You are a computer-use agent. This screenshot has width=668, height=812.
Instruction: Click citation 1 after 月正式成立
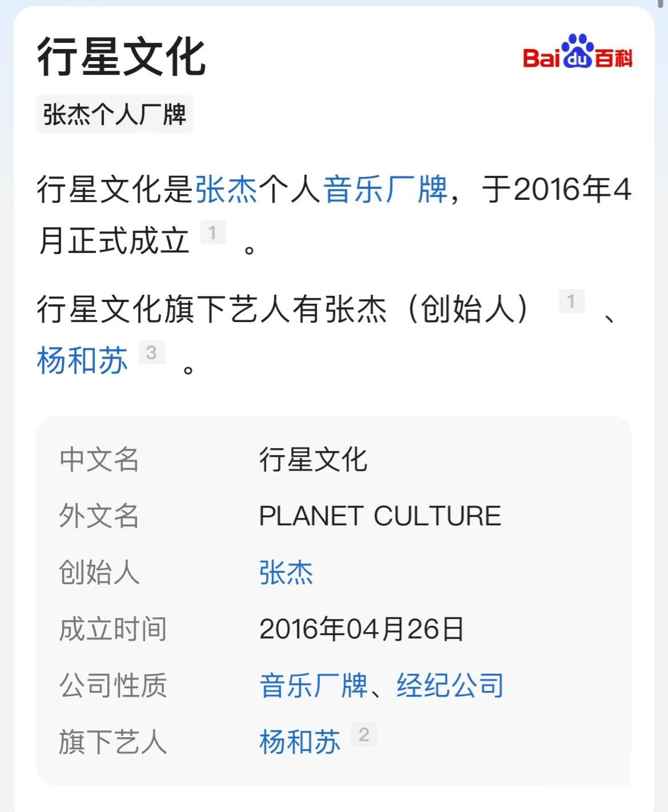(x=212, y=233)
